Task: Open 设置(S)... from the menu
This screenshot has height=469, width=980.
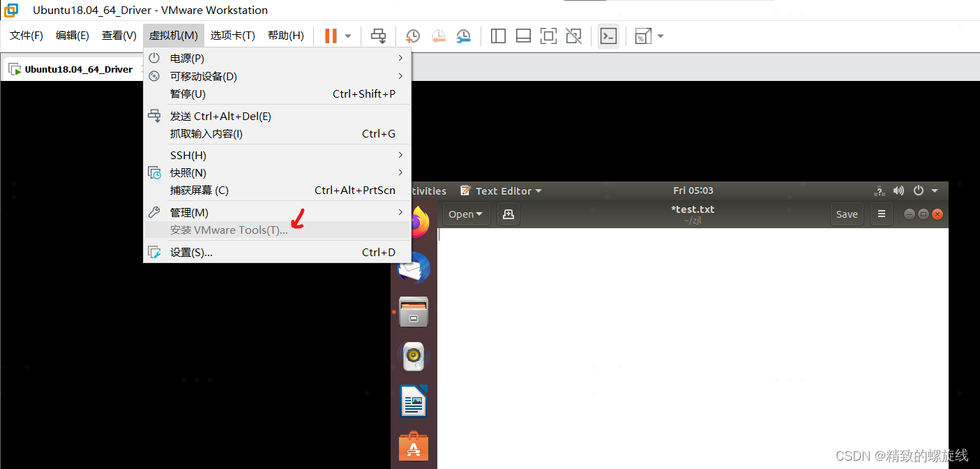Action: tap(278, 252)
